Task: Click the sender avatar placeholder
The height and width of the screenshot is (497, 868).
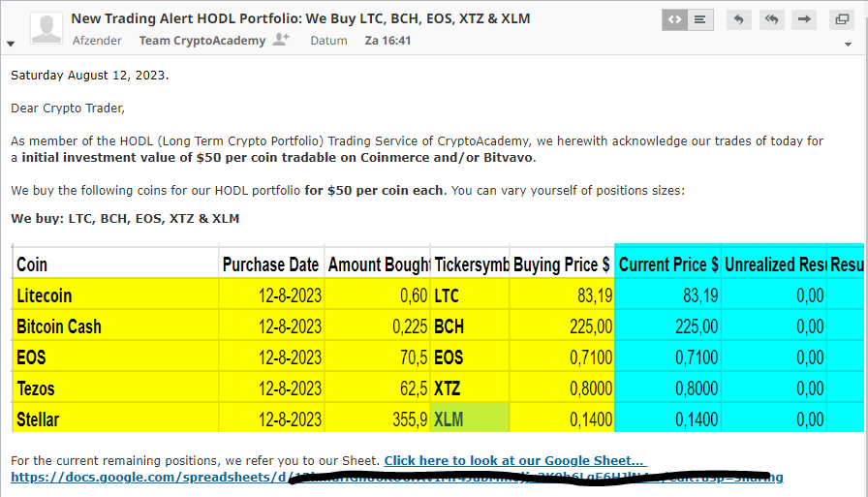Action: (x=46, y=27)
